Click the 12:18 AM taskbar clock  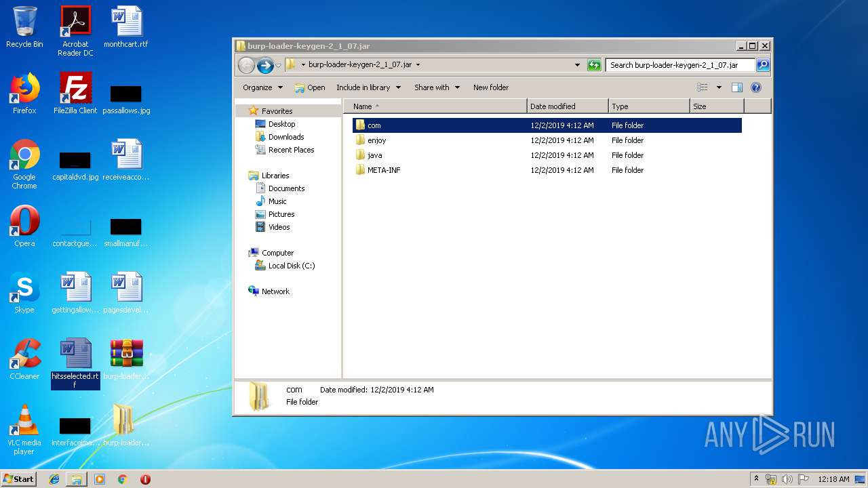pos(833,479)
